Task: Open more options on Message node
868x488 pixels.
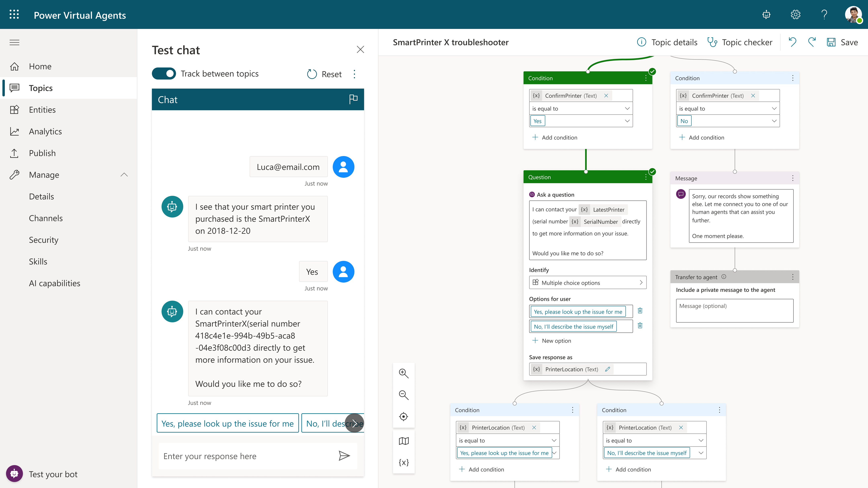Action: [792, 178]
